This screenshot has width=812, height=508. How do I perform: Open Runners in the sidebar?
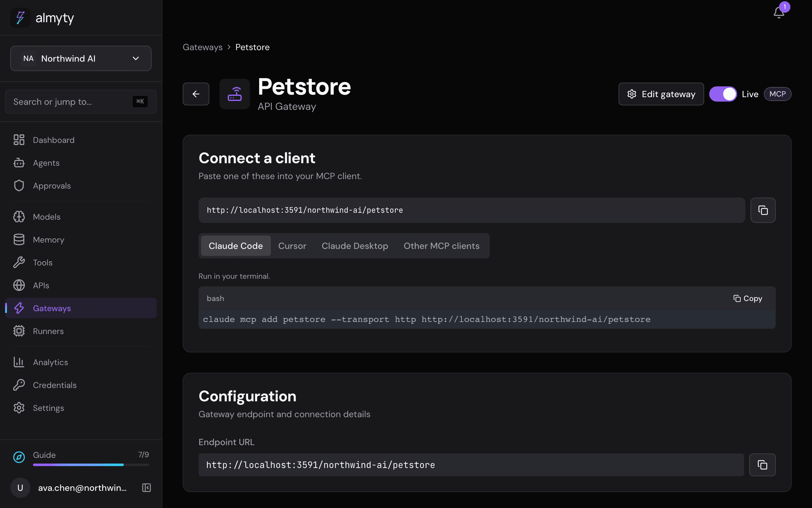click(81, 331)
